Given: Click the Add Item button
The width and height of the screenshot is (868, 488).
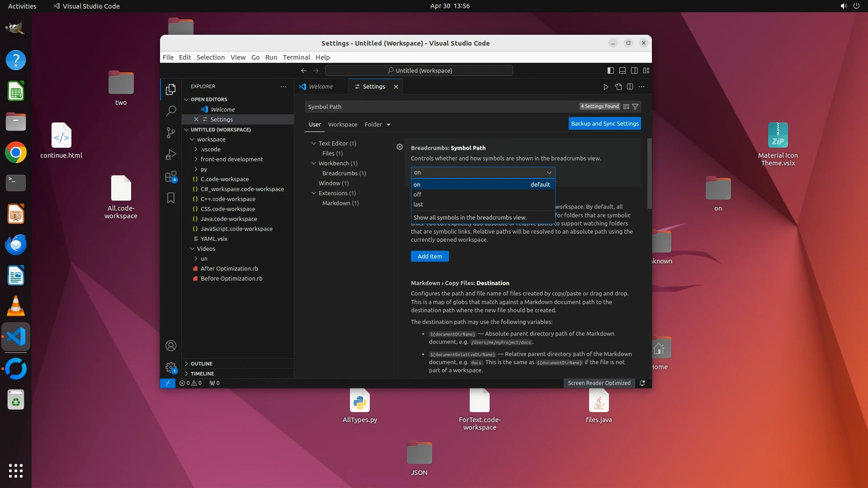Looking at the screenshot, I should 429,256.
